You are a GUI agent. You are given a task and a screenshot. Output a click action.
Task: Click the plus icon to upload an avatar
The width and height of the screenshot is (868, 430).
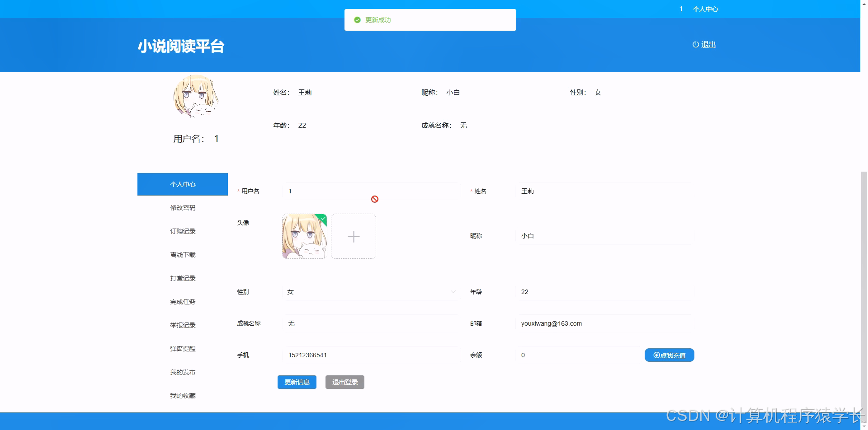pos(354,236)
